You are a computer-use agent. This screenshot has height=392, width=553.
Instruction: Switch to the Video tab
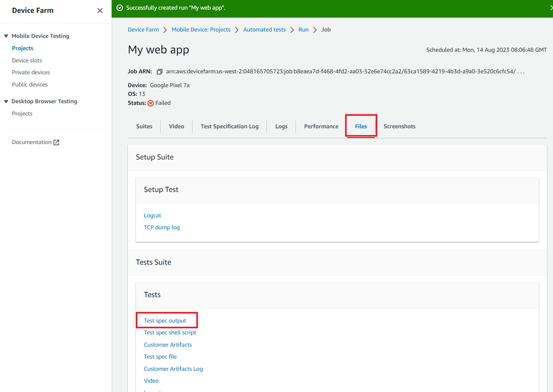[x=176, y=126]
